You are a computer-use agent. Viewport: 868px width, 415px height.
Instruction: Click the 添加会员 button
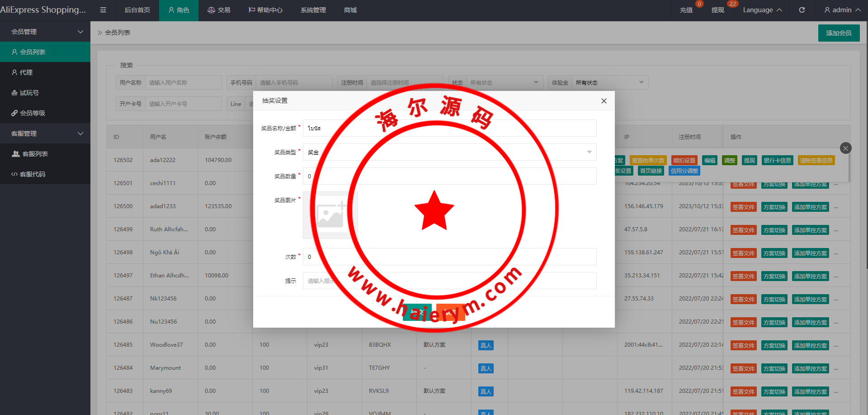839,33
